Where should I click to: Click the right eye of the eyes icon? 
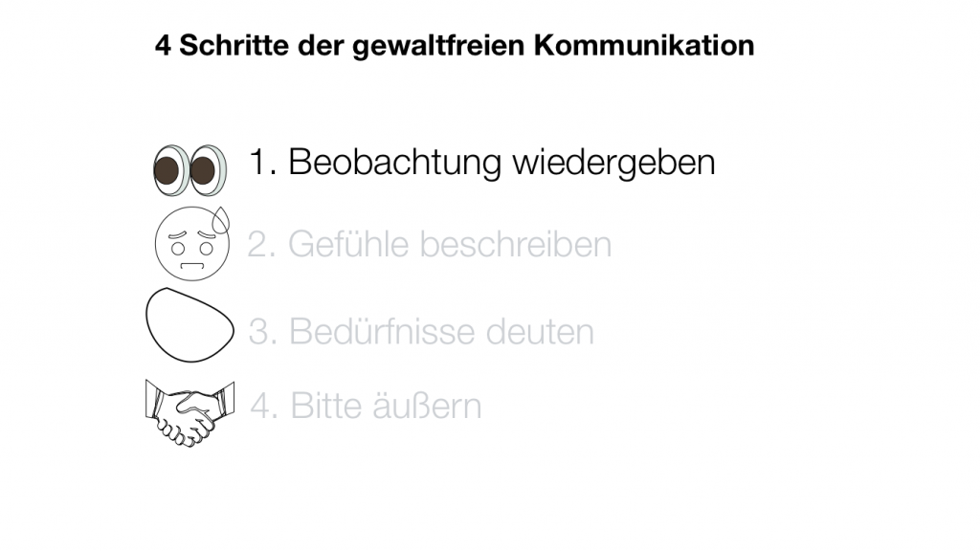click(206, 170)
